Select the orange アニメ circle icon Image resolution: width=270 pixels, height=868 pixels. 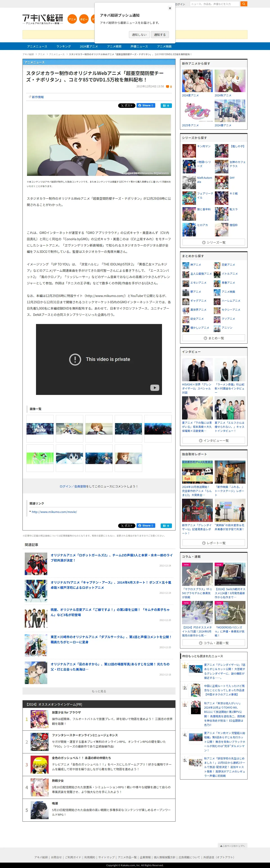pyautogui.click(x=72, y=19)
